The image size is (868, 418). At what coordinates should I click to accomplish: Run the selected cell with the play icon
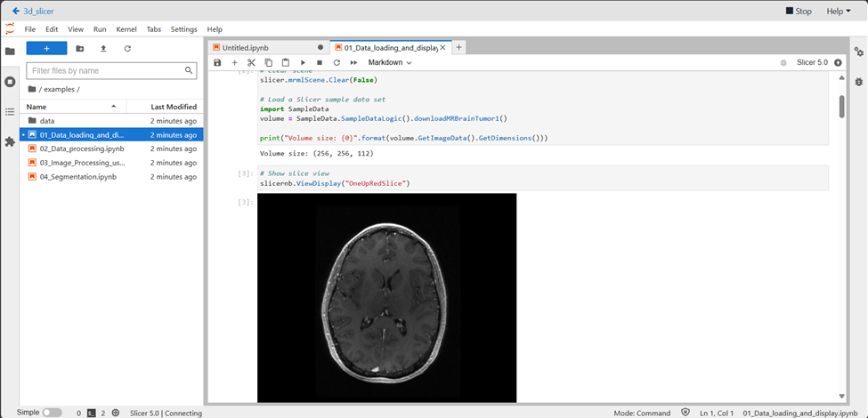(x=303, y=62)
